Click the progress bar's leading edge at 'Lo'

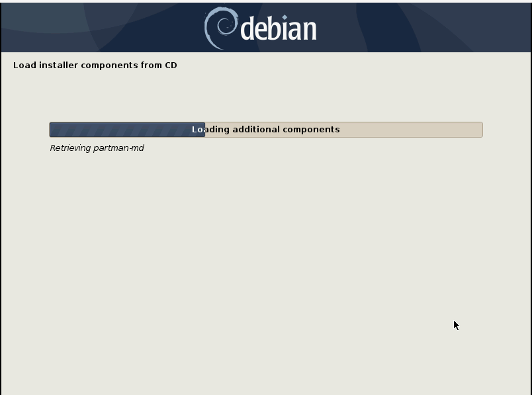coord(200,130)
